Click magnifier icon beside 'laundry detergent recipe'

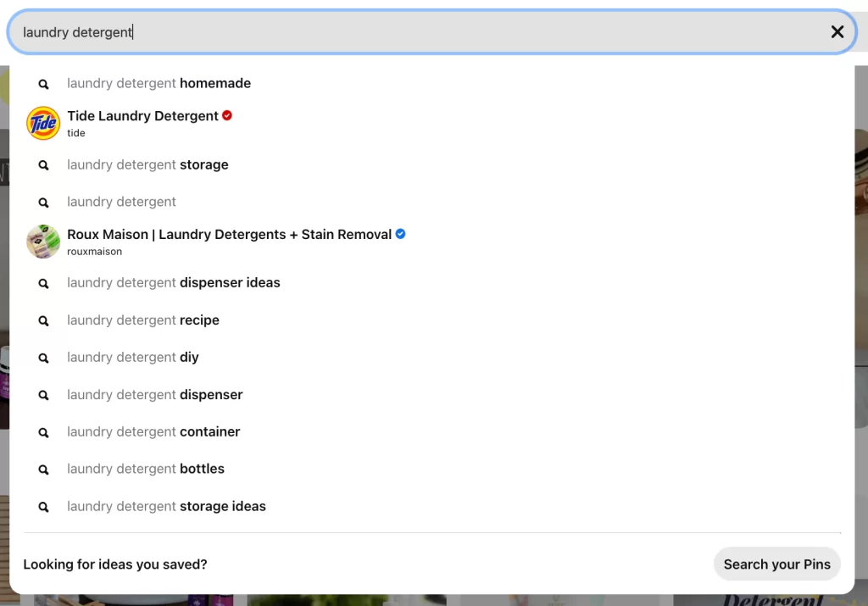click(43, 321)
